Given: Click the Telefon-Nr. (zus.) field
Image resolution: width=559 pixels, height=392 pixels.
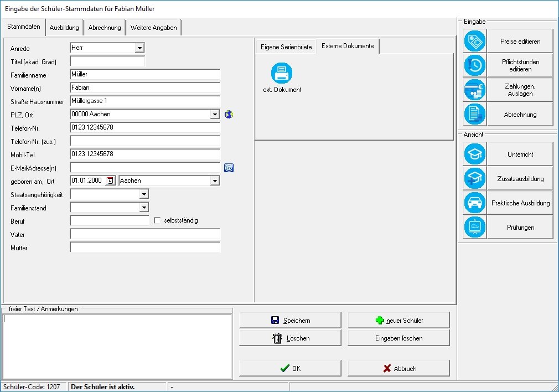Looking at the screenshot, I should pos(145,141).
